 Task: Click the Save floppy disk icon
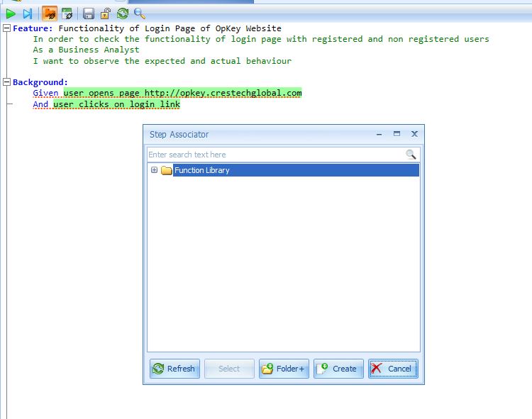pyautogui.click(x=89, y=14)
